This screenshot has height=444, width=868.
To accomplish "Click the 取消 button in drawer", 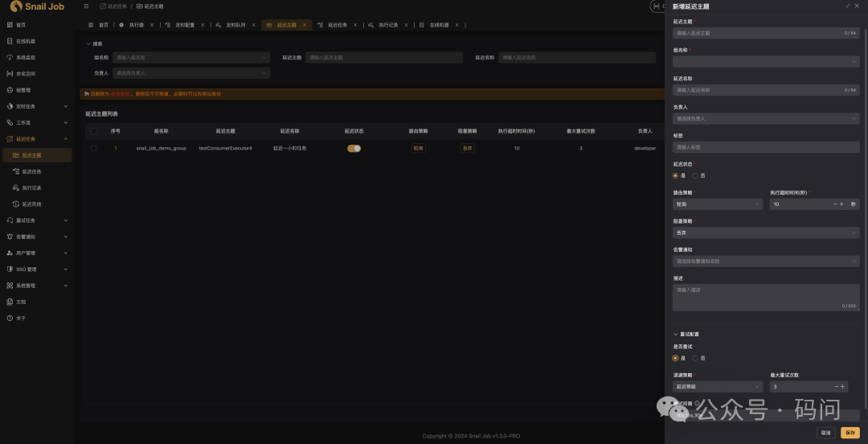I will point(826,433).
